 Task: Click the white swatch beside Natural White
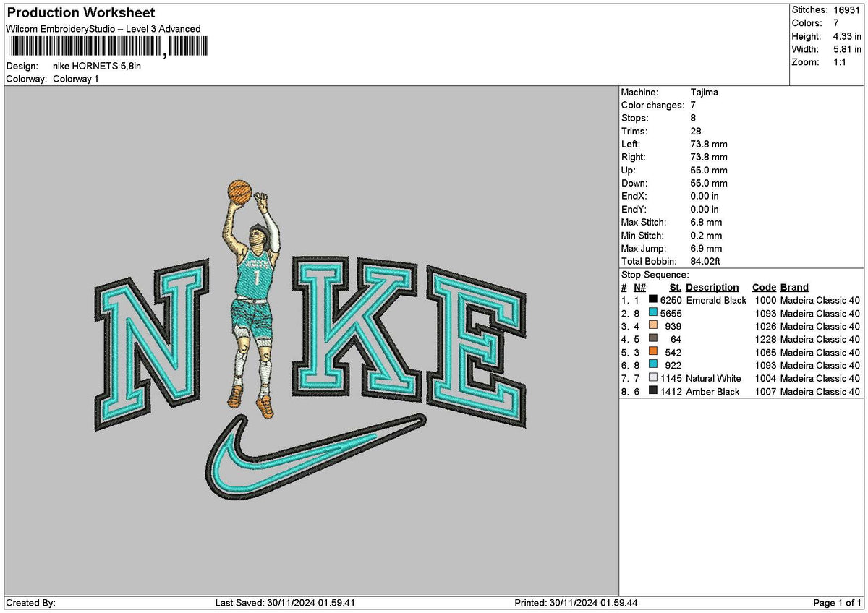653,378
